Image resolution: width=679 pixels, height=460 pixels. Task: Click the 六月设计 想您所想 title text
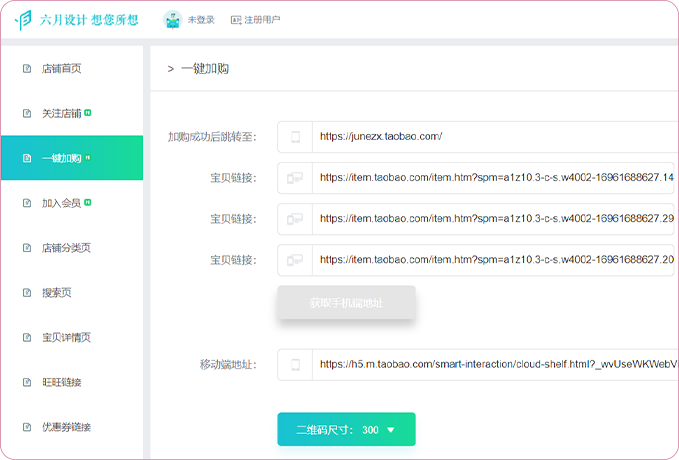(x=89, y=20)
